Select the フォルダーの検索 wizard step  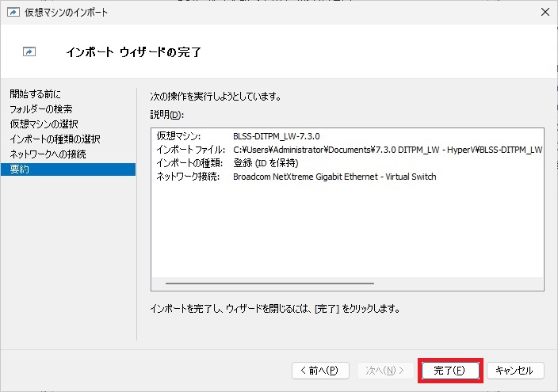click(41, 108)
